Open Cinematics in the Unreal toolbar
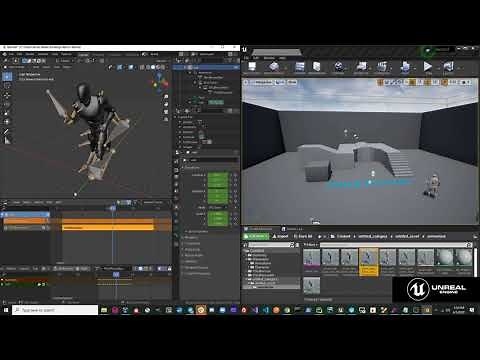The height and width of the screenshot is (360, 480). [383, 67]
